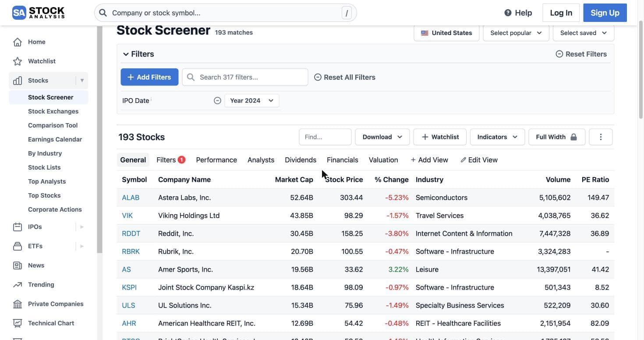The height and width of the screenshot is (340, 644).
Task: Open the ALAB ticker link
Action: coord(131,198)
